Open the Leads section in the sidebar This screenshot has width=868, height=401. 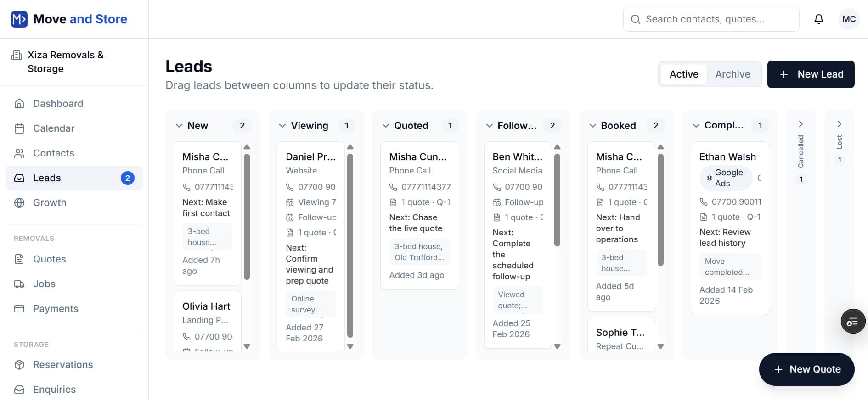[46, 178]
